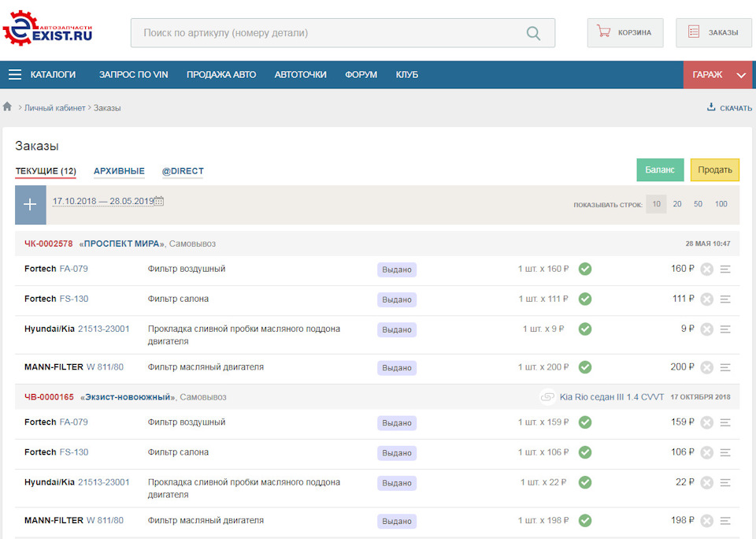Open Каталоги menu item
Viewport: 756px width, 539px height.
coord(53,75)
